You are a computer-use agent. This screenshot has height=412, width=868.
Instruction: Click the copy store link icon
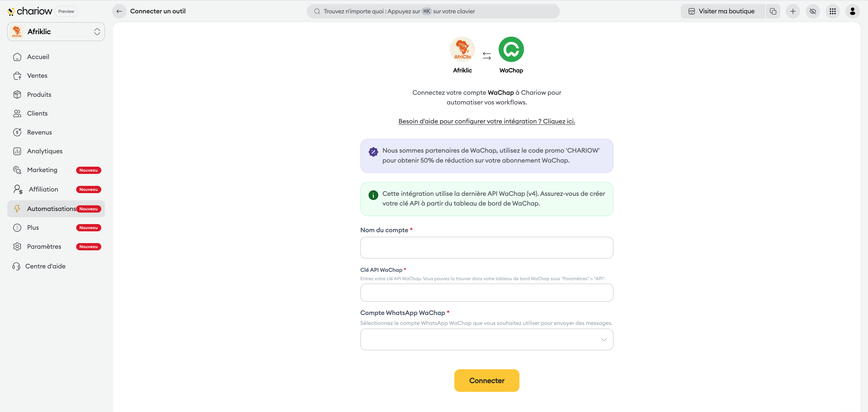pyautogui.click(x=773, y=11)
